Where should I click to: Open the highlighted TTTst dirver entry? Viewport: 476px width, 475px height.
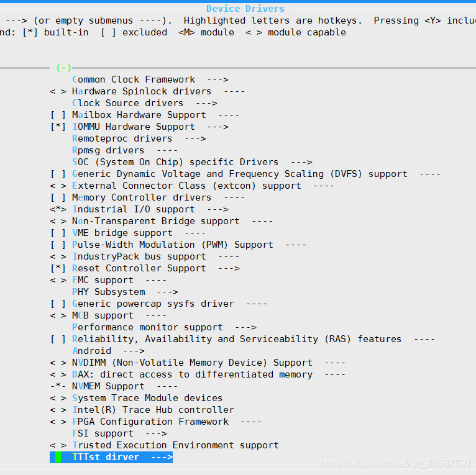click(x=111, y=457)
